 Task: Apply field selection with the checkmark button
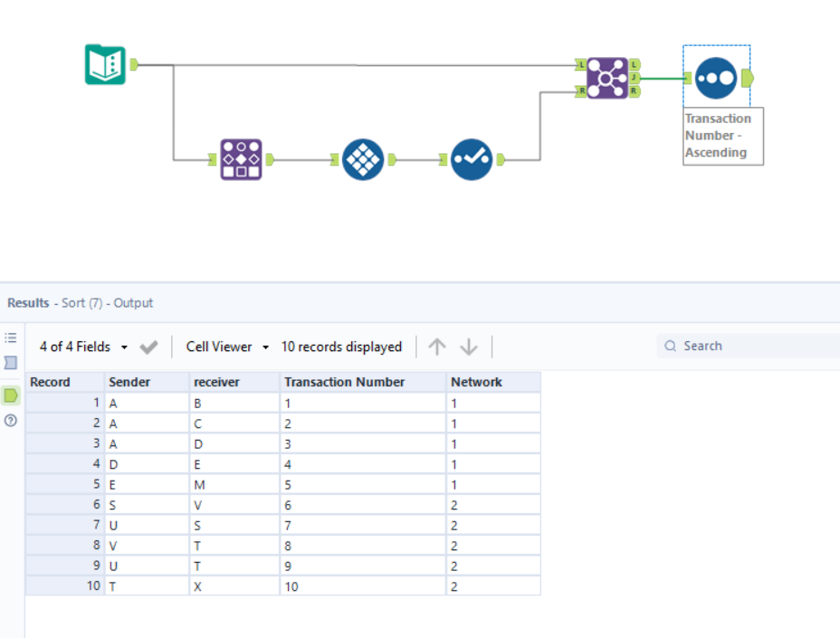point(148,346)
